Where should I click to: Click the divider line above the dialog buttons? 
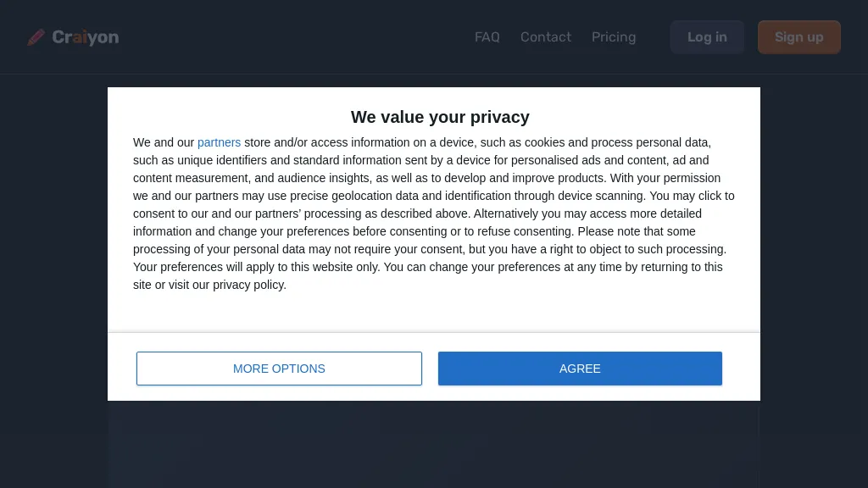tap(433, 333)
